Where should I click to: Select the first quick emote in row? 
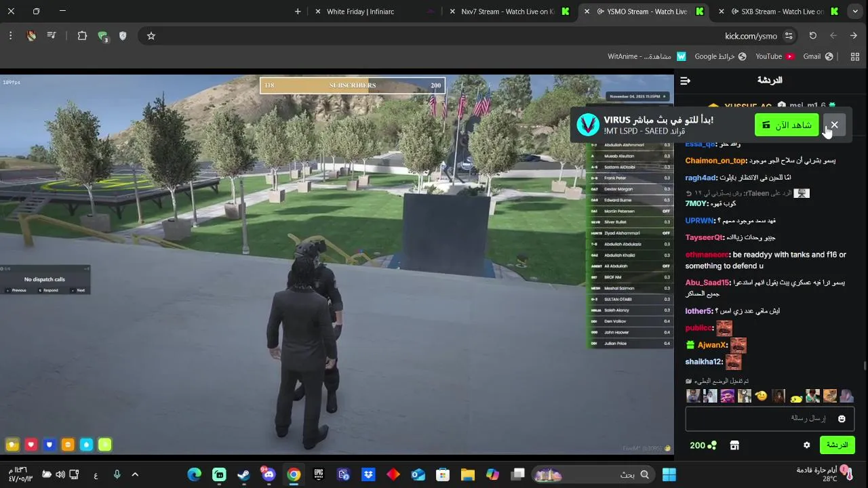coord(693,396)
